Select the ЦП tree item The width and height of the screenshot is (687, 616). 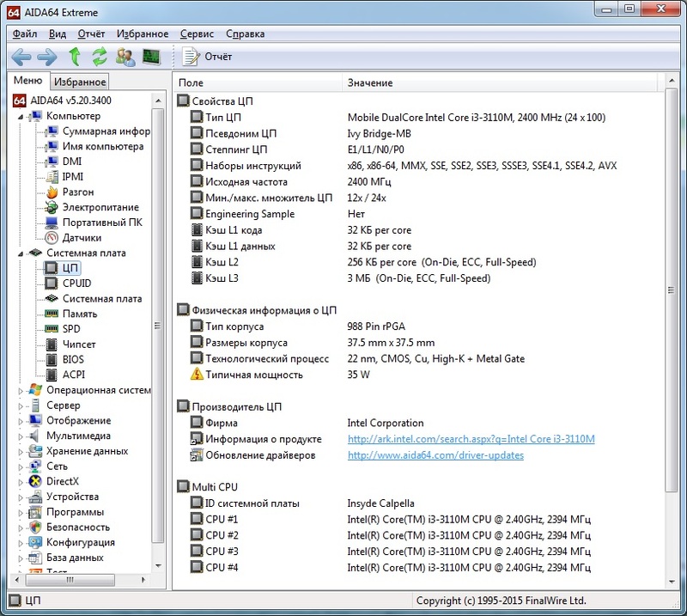pyautogui.click(x=70, y=268)
